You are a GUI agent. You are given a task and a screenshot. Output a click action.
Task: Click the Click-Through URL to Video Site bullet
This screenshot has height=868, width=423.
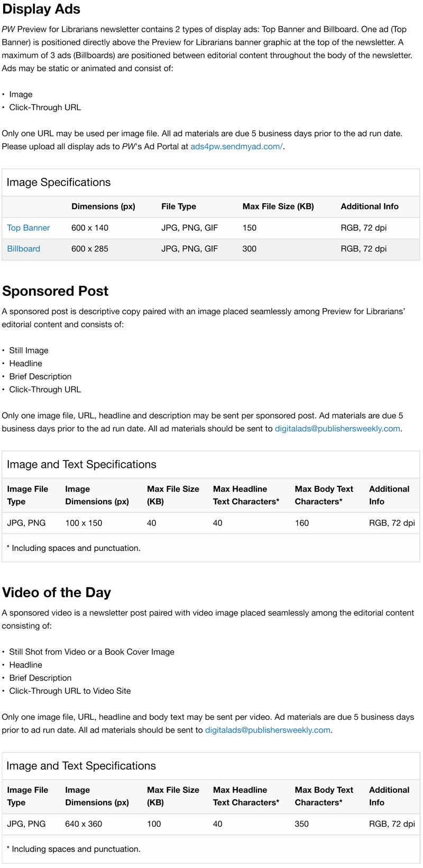coord(70,691)
